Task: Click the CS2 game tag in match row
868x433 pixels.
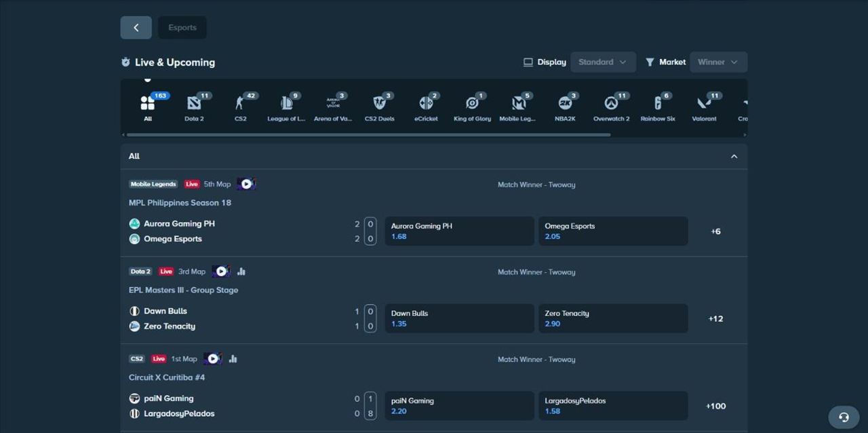Action: [x=137, y=359]
